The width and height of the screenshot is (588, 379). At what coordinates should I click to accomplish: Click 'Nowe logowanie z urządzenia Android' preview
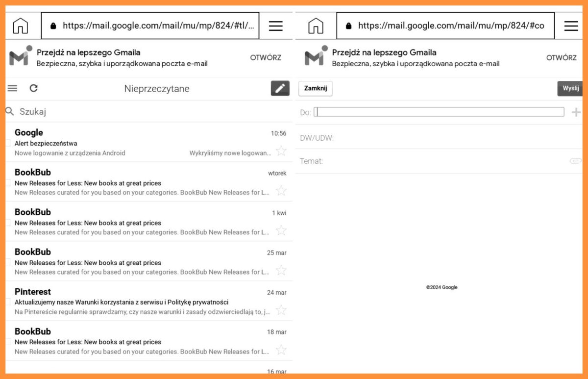(70, 153)
